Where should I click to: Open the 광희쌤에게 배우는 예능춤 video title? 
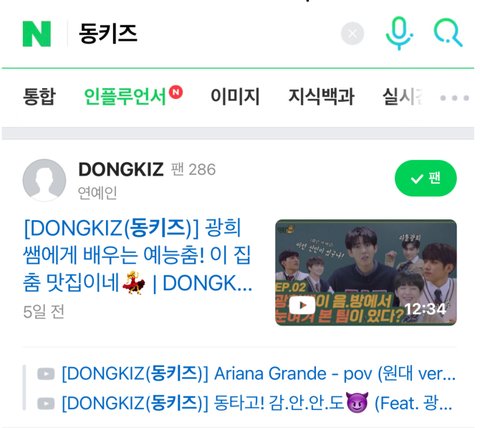138,256
